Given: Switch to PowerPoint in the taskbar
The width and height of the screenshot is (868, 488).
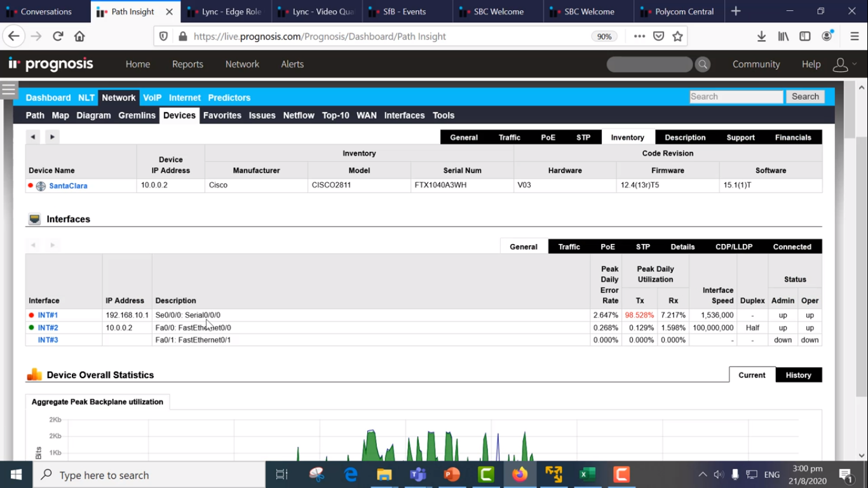Looking at the screenshot, I should click(452, 475).
